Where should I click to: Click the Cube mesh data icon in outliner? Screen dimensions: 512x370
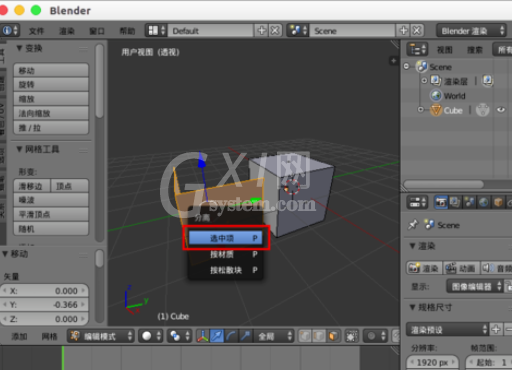click(x=482, y=110)
